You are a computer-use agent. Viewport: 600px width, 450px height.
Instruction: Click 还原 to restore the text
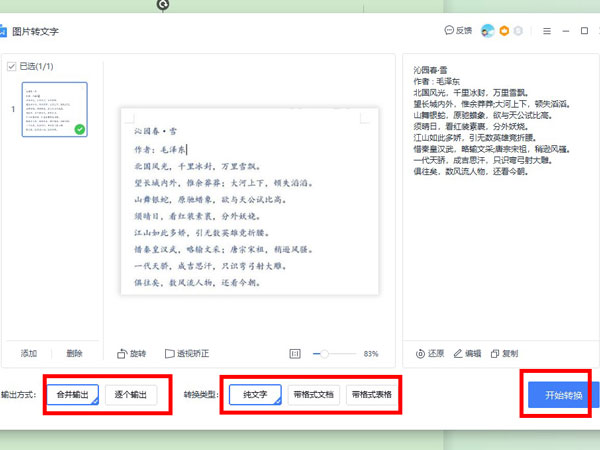426,353
